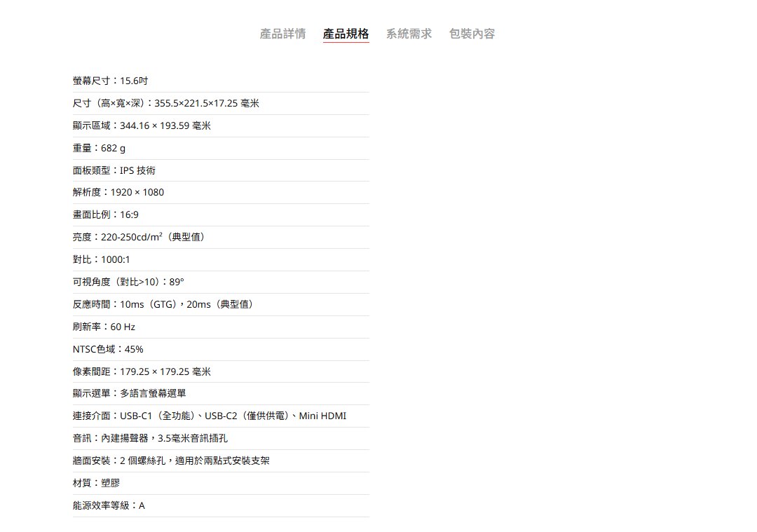Go to the 包裝內容 tab
The height and width of the screenshot is (532, 757).
472,34
